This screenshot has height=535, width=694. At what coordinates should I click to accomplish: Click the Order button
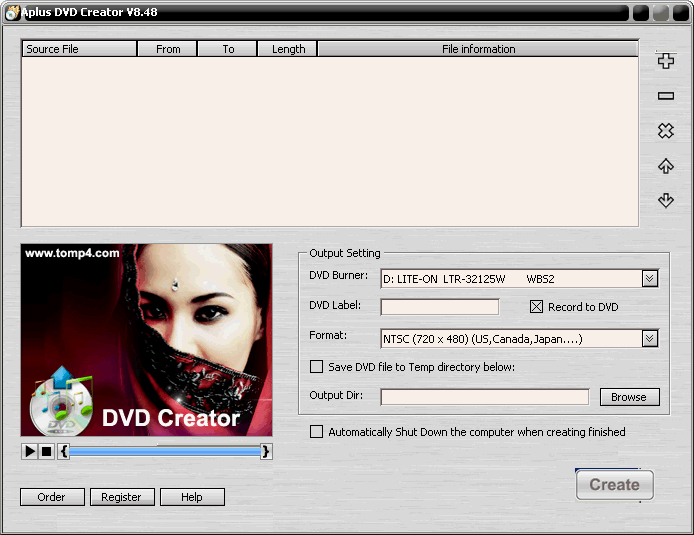coord(52,497)
